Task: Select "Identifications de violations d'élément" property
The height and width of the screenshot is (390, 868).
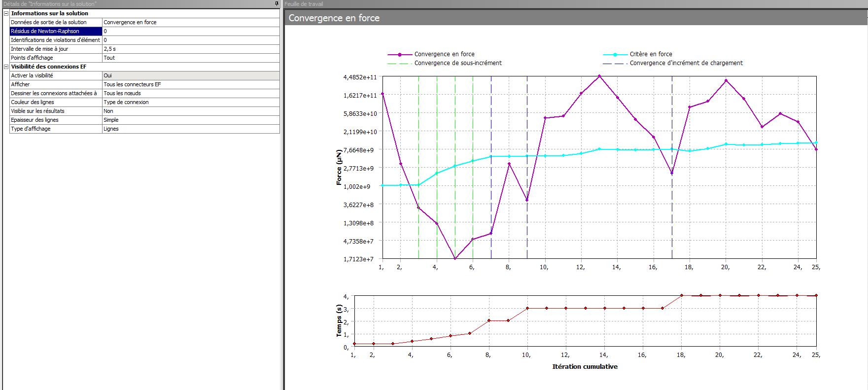Action: 56,40
